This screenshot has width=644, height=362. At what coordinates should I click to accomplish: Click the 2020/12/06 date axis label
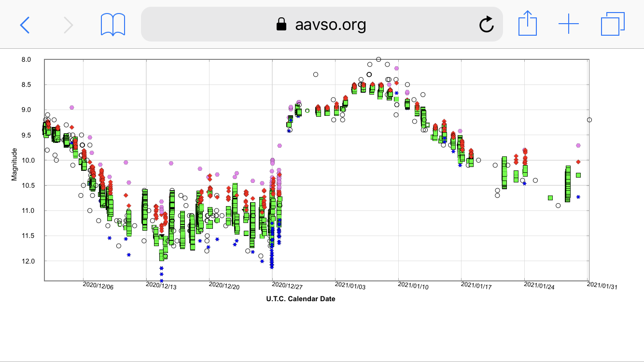pyautogui.click(x=98, y=286)
